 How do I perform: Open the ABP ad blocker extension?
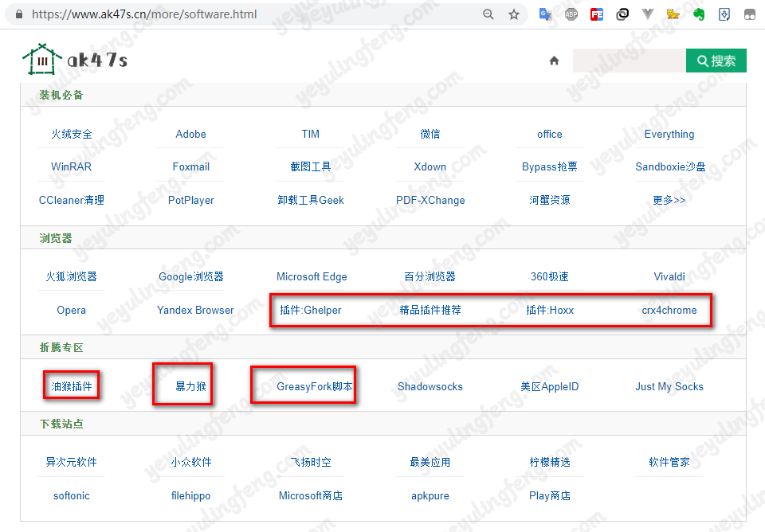[x=571, y=14]
